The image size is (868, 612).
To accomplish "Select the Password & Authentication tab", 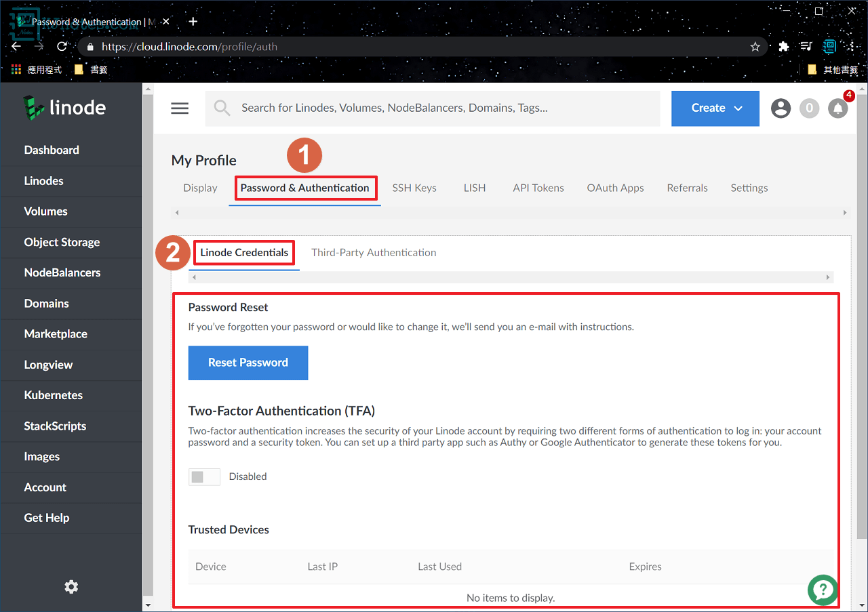I will [305, 188].
